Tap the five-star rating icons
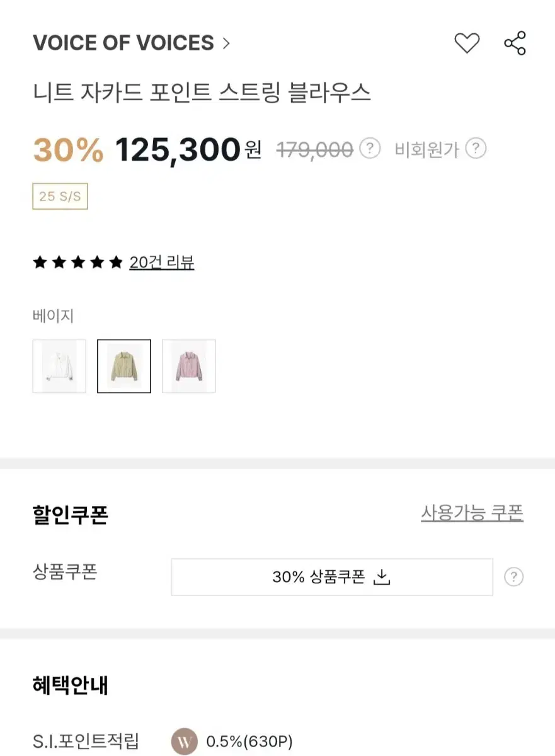The width and height of the screenshot is (555, 756). tap(77, 262)
